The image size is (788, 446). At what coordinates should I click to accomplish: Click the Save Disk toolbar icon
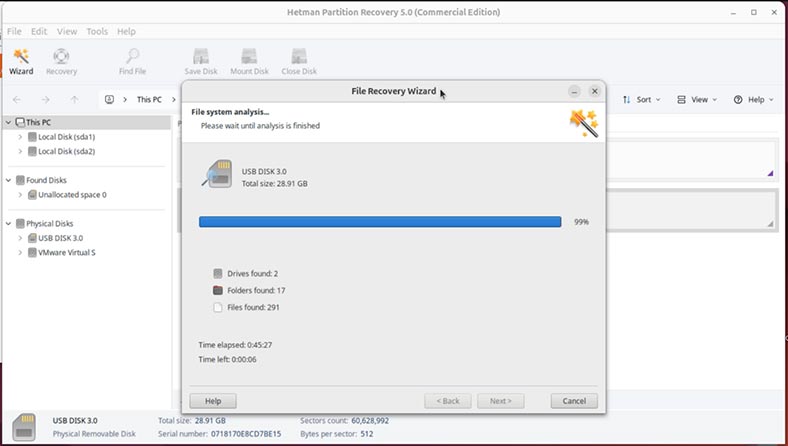point(201,61)
